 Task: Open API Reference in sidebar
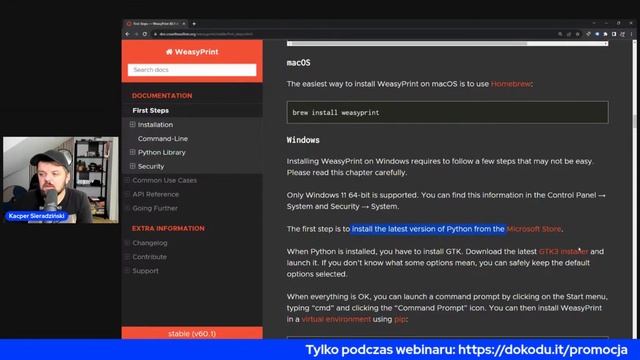[x=156, y=194]
